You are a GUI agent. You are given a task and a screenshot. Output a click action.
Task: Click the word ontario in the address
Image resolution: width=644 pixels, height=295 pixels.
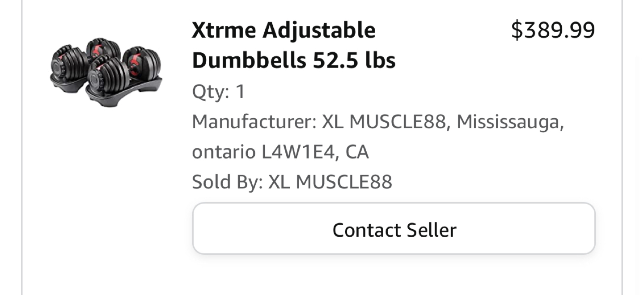[x=224, y=153]
